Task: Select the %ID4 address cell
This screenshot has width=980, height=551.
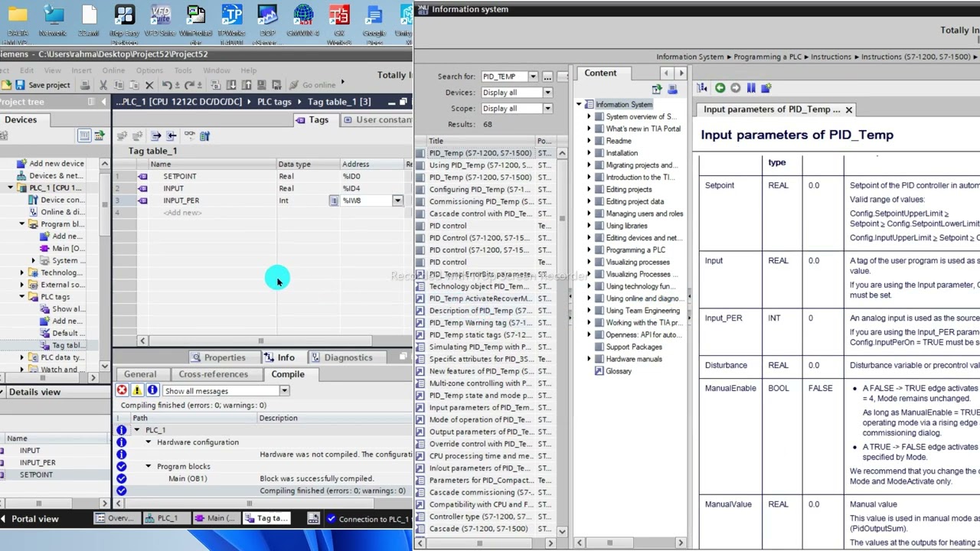Action: 372,188
